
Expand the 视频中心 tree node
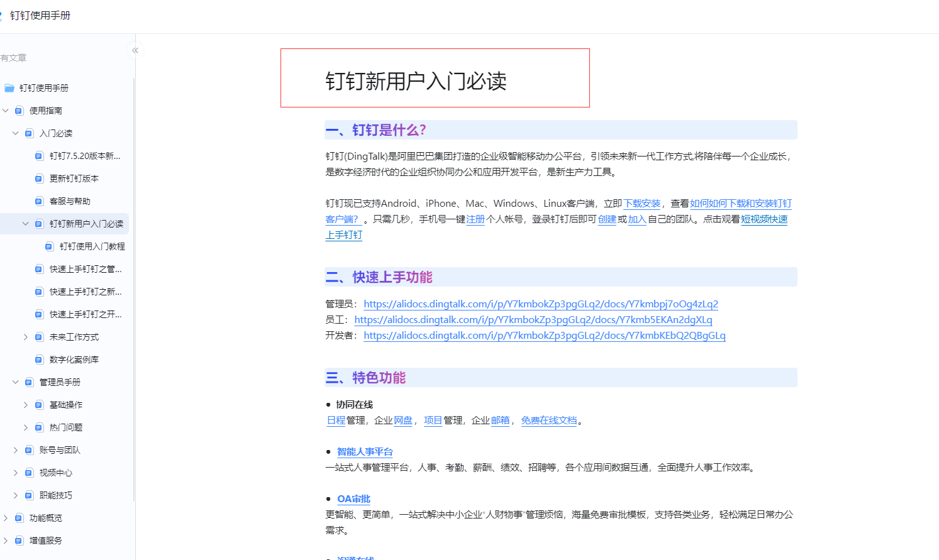(x=16, y=473)
